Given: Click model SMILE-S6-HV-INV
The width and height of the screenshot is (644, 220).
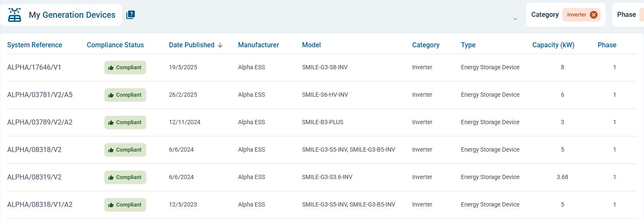Looking at the screenshot, I should click(x=325, y=95).
